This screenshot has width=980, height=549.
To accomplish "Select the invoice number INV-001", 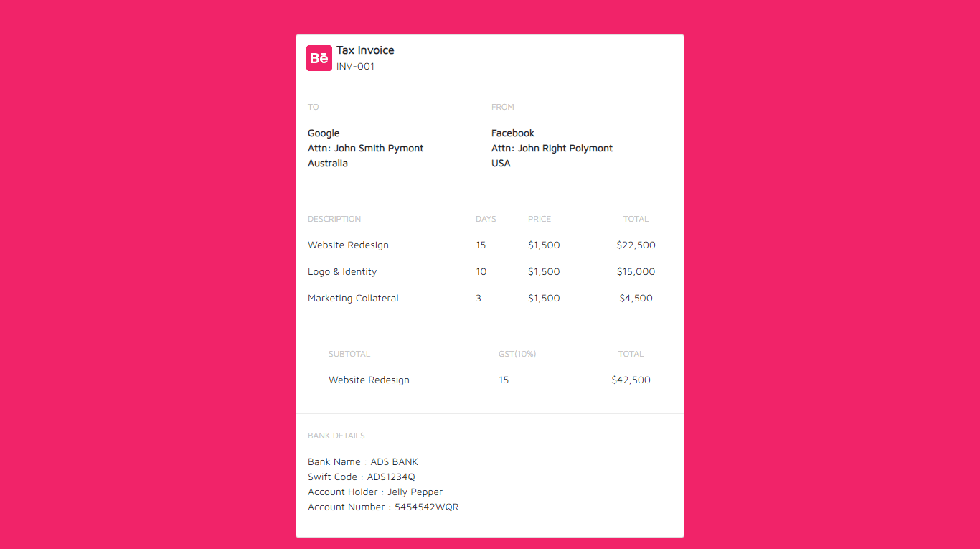I will point(356,66).
